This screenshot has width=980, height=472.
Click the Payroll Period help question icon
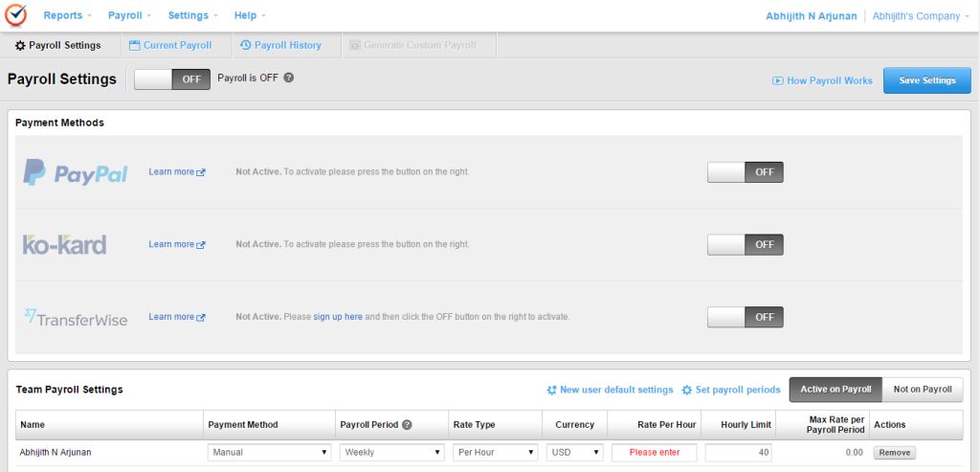point(407,425)
